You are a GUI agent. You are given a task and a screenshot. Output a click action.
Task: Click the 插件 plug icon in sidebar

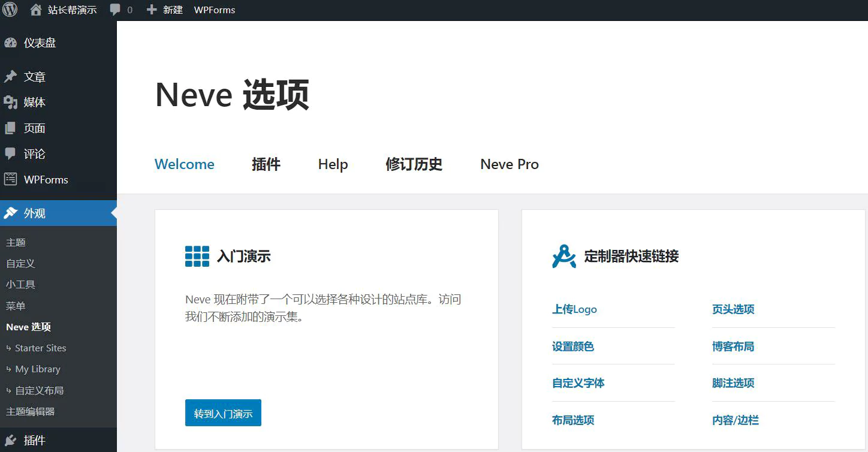pos(10,440)
